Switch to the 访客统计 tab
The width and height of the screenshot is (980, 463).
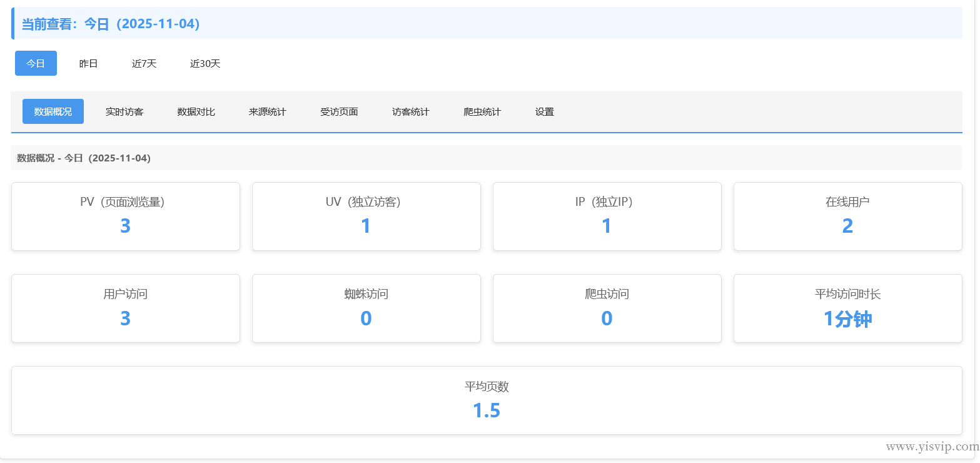[410, 111]
